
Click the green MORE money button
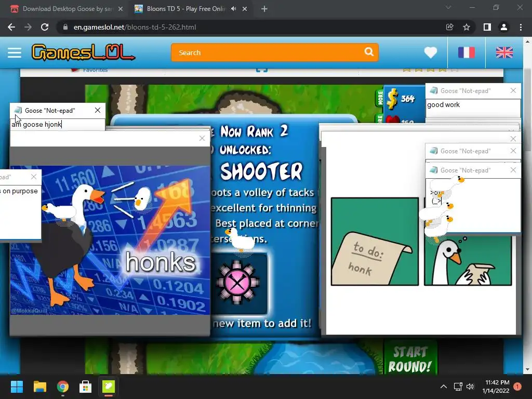click(380, 98)
